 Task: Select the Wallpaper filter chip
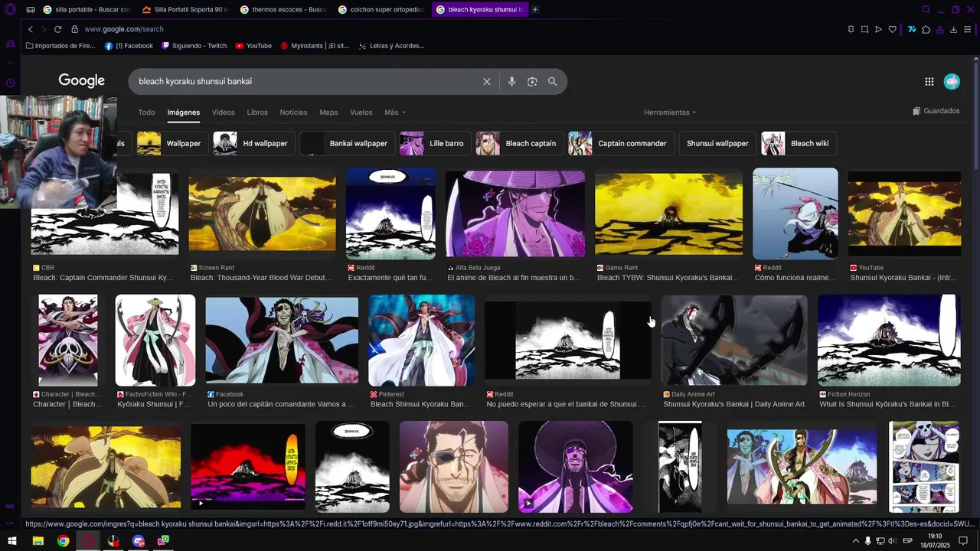click(x=172, y=143)
